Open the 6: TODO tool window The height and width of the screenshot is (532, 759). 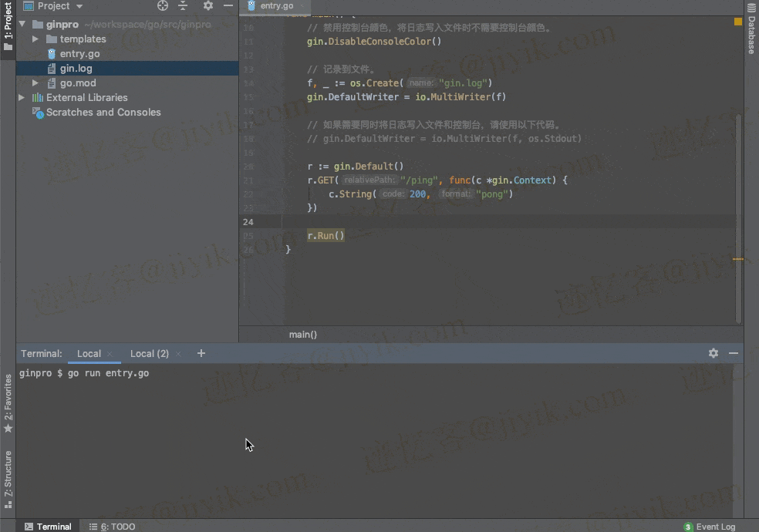point(112,526)
